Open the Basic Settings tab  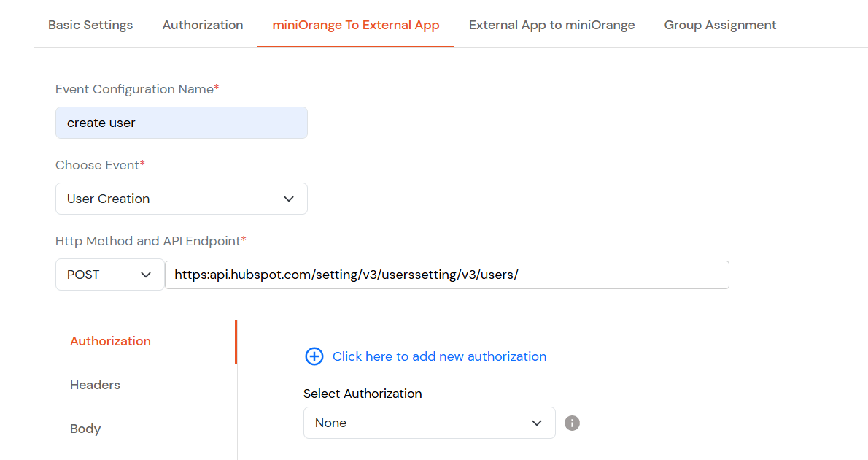(90, 25)
